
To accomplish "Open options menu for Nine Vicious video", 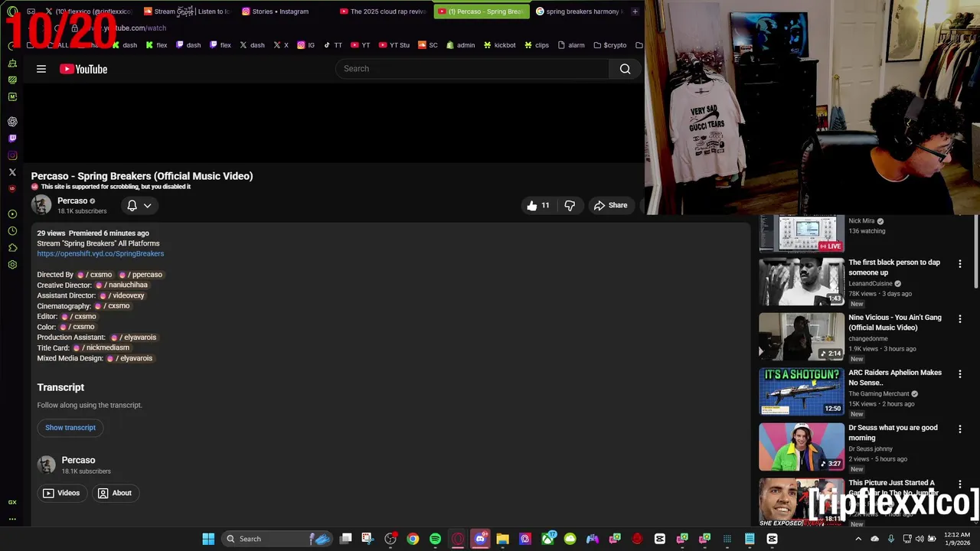I will [959, 318].
